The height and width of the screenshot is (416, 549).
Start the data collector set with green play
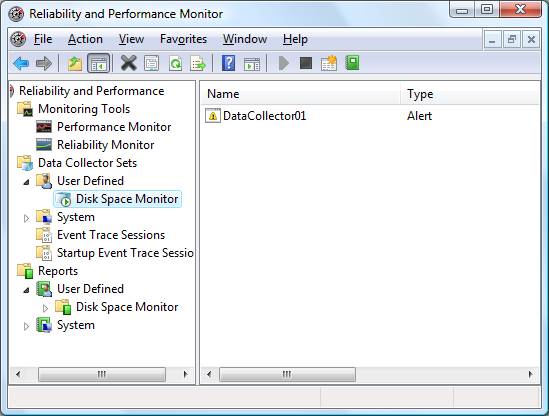coord(284,63)
